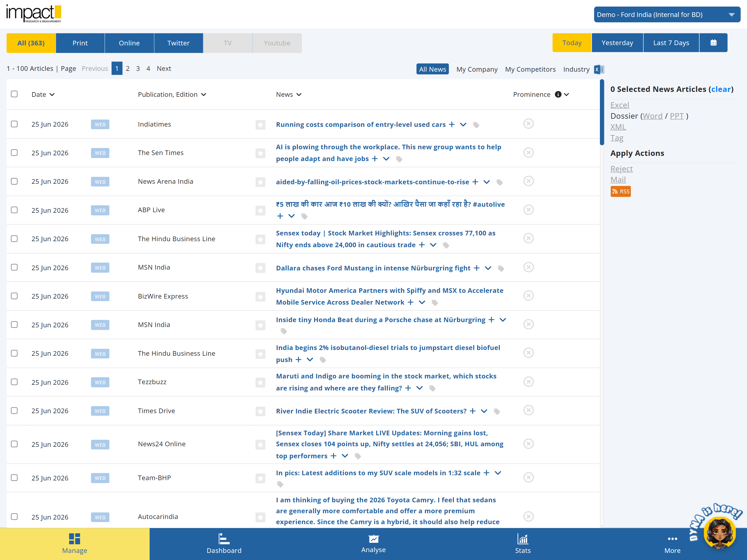Click prominence X circle for ABP Live row
This screenshot has height=560, width=747.
529,210
